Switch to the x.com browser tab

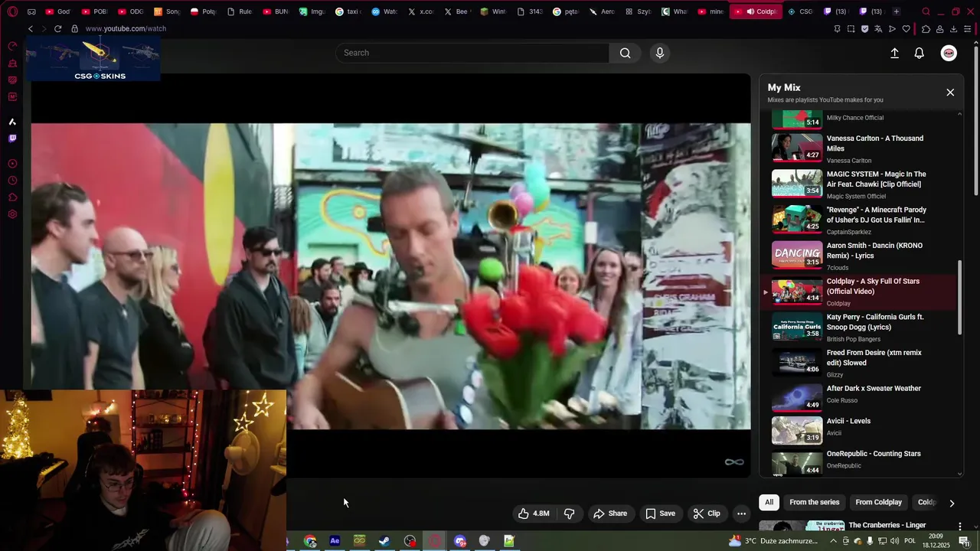(420, 11)
